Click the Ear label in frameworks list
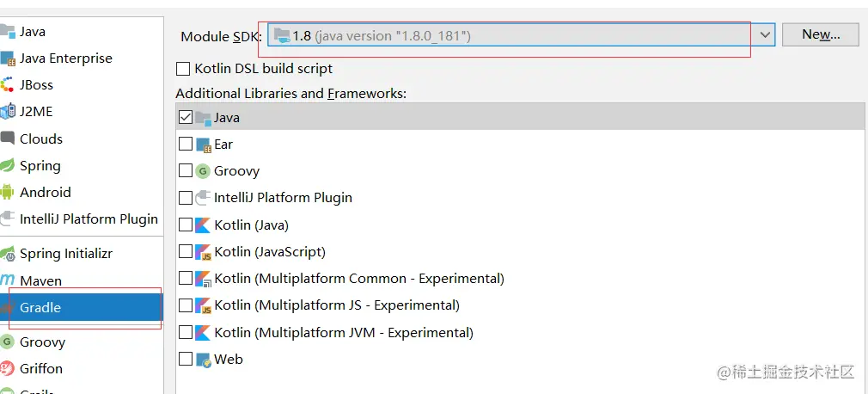868x394 pixels. (223, 144)
